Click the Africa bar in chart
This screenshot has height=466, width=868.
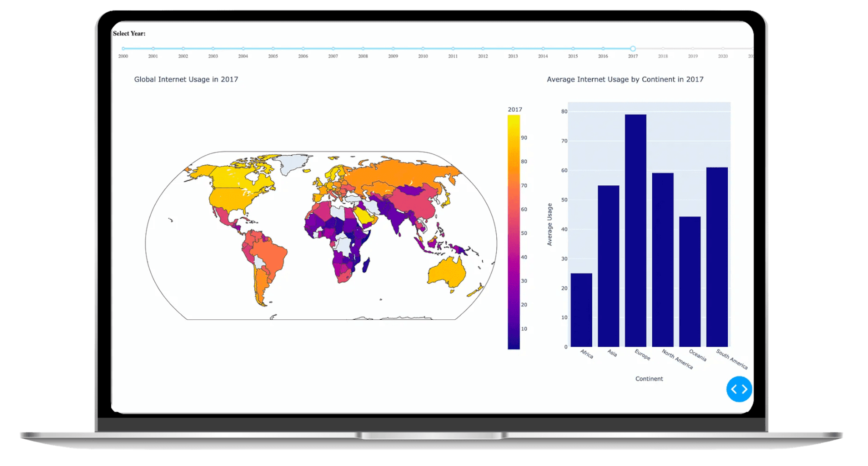click(581, 310)
